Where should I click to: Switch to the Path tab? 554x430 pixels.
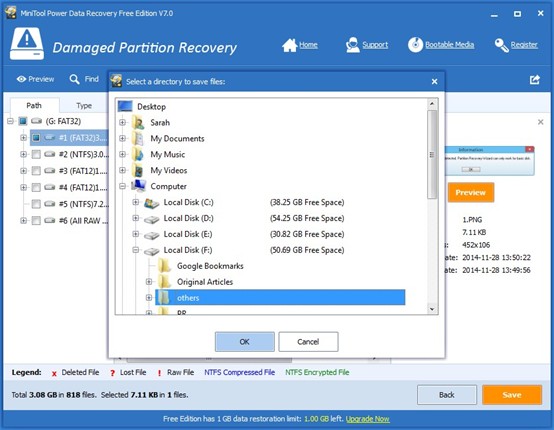point(34,105)
